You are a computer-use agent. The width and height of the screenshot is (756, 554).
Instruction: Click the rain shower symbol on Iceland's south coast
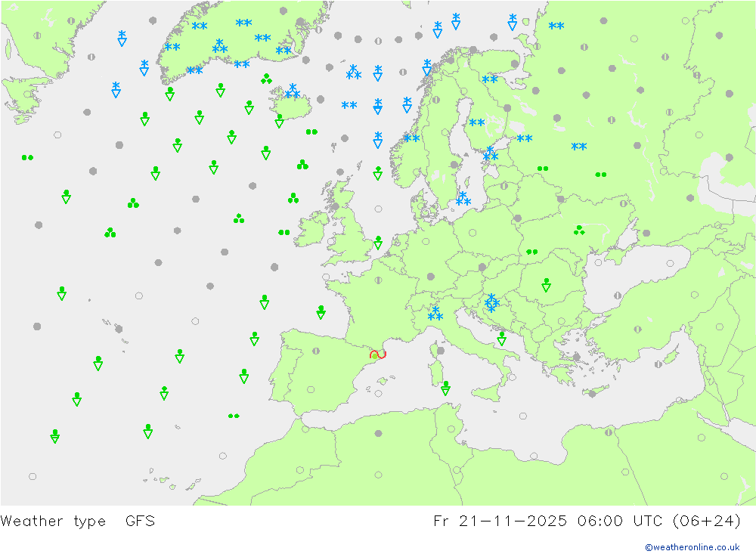coord(279,120)
